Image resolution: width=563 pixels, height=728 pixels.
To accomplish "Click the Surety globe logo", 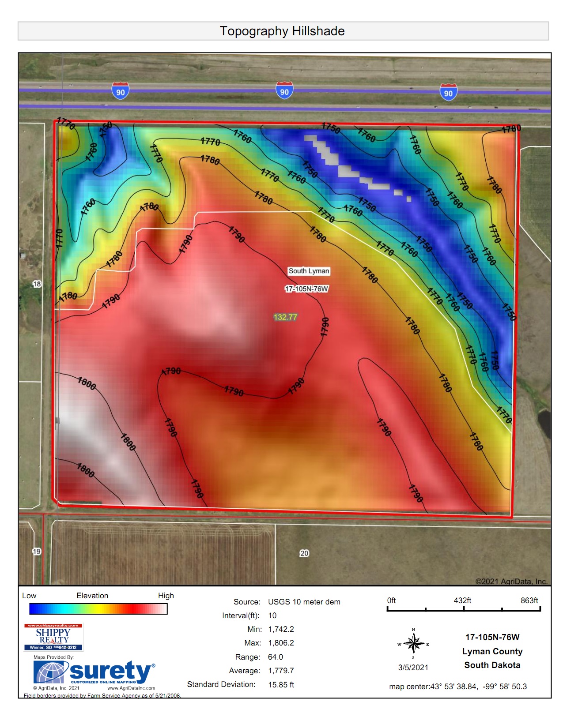I will point(51,673).
